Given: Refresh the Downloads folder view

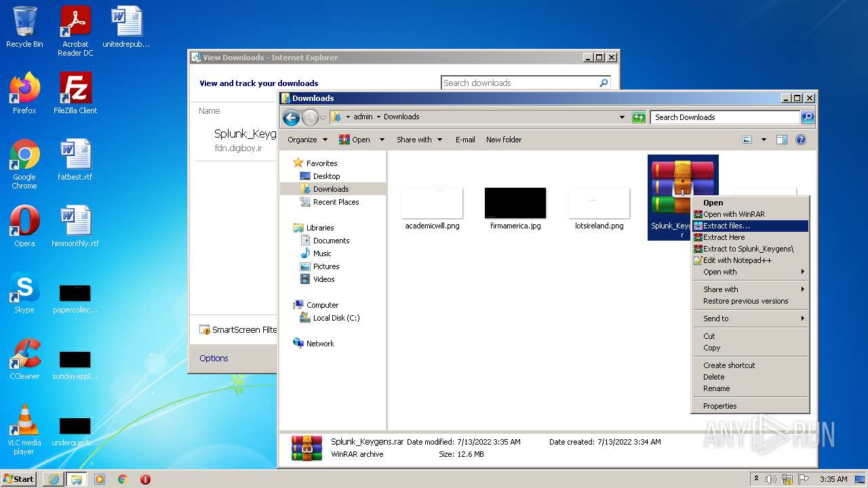Looking at the screenshot, I should click(x=638, y=117).
